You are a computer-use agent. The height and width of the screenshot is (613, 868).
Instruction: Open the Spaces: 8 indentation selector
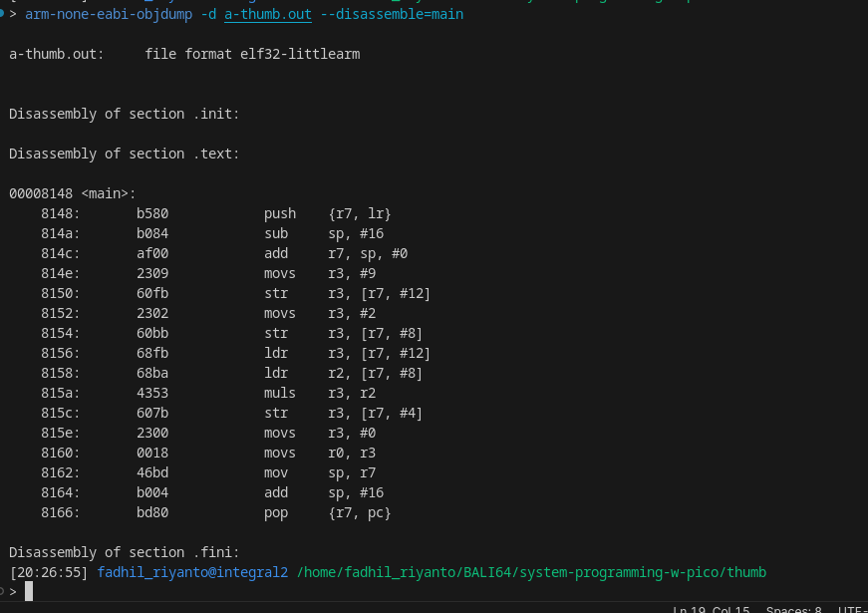[794, 609]
